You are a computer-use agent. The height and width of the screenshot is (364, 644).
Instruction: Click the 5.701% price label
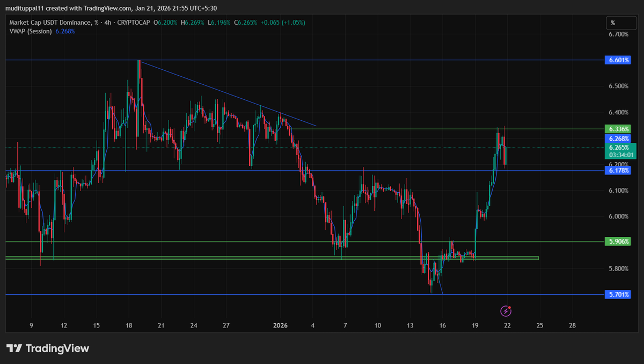pyautogui.click(x=618, y=294)
